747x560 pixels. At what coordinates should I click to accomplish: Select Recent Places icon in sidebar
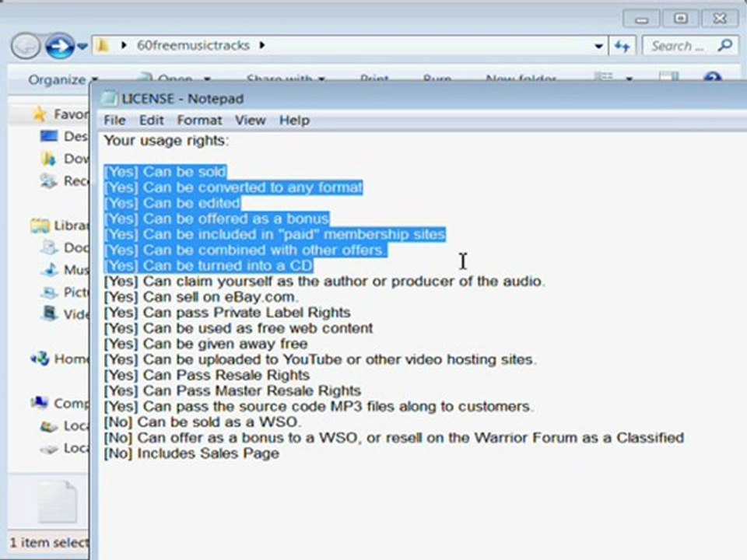coord(48,181)
